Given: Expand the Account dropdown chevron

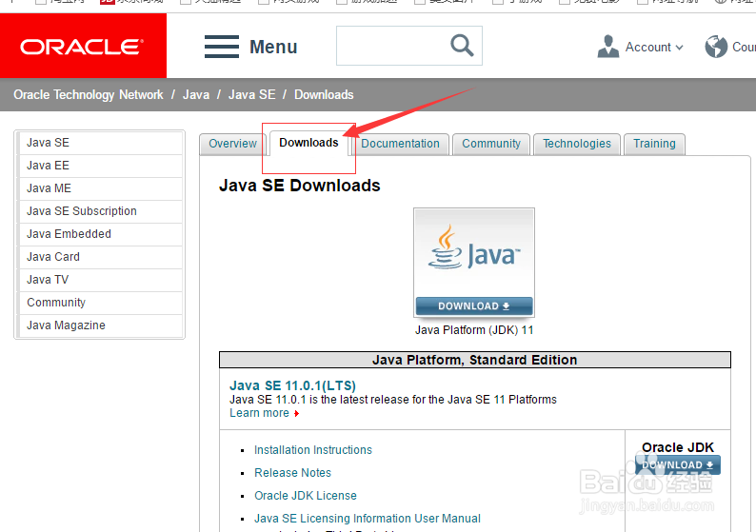Looking at the screenshot, I should (679, 48).
